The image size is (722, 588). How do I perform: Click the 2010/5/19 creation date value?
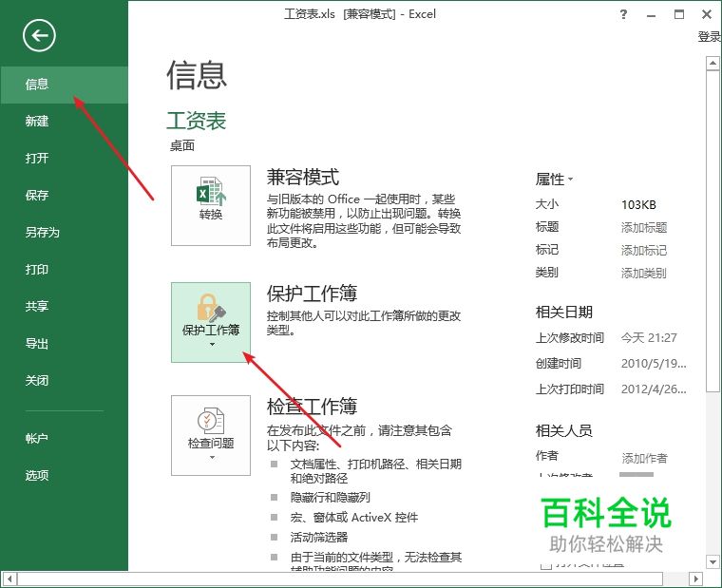pos(654,363)
